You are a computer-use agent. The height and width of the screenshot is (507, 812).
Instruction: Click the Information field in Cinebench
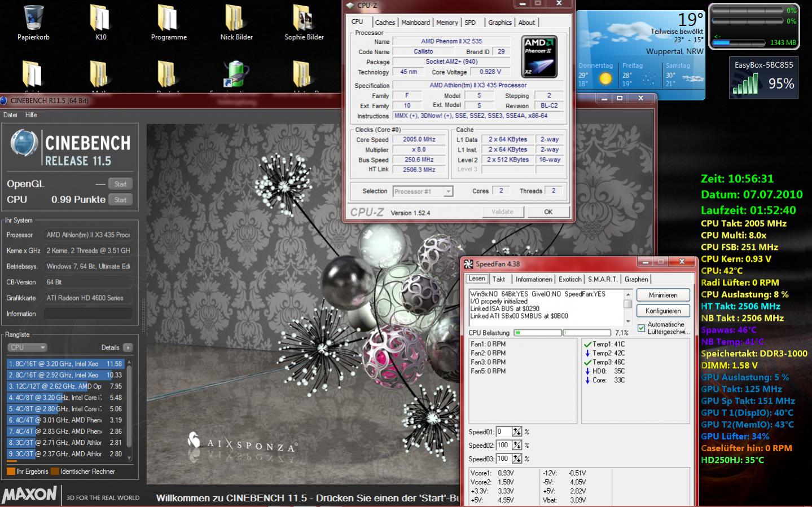88,314
